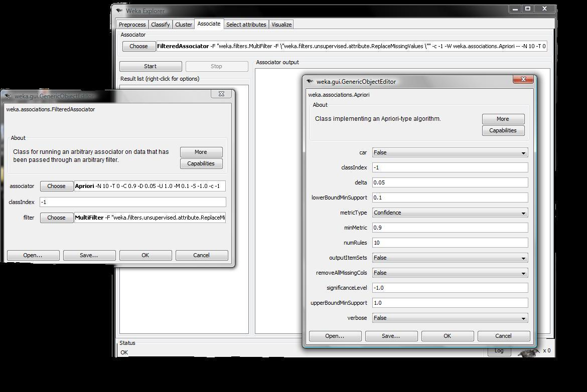Select the Associate tab

pos(209,24)
